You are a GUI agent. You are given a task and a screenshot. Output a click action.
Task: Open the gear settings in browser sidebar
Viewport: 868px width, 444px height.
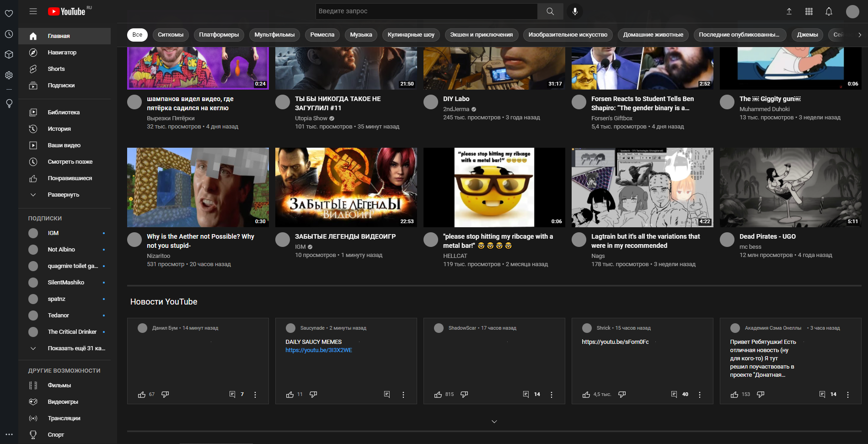click(x=9, y=75)
